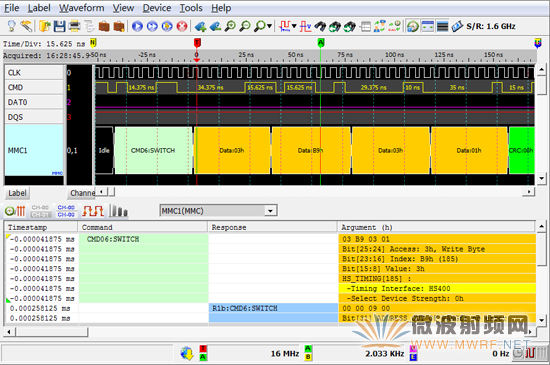Click the Print toolbar icon
550x365 pixels.
(74, 26)
